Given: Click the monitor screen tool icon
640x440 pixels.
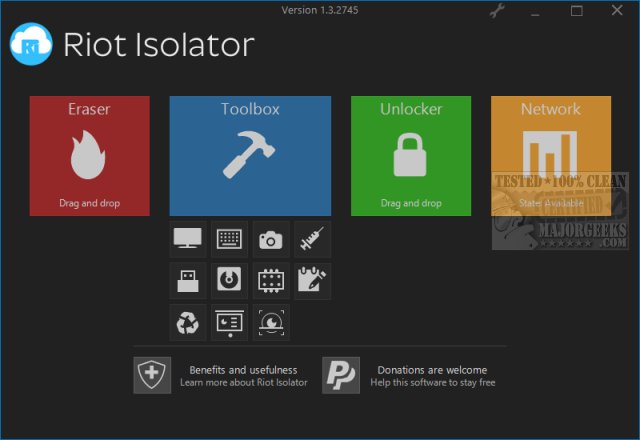Looking at the screenshot, I should tap(188, 239).
